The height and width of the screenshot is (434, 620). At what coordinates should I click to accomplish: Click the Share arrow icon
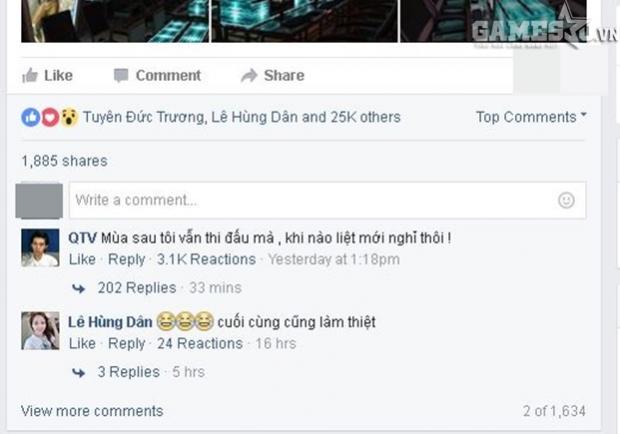click(249, 75)
